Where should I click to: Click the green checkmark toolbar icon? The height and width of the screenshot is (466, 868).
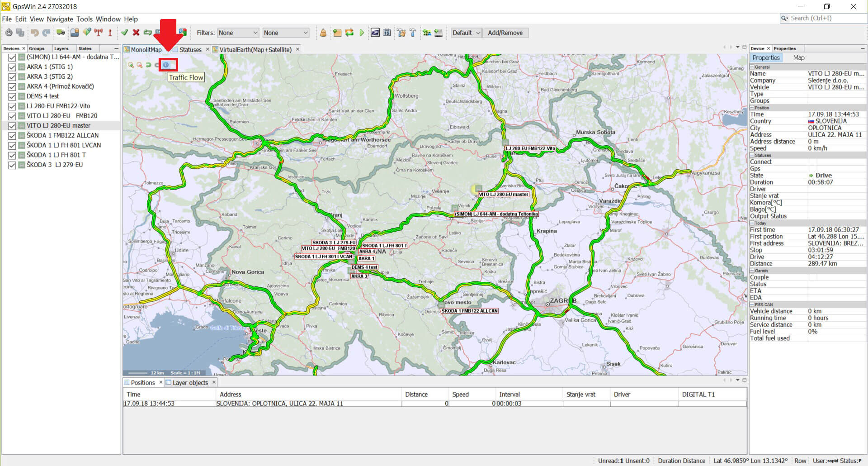click(124, 33)
